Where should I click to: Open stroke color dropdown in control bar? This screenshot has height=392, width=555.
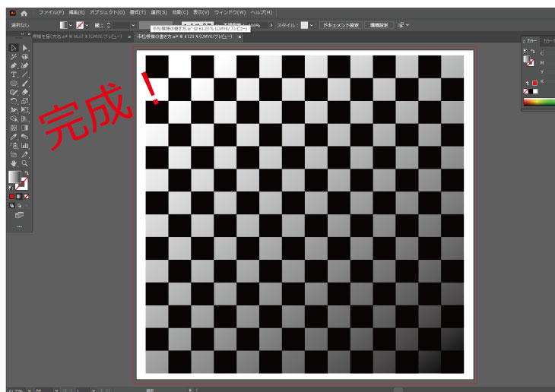pos(88,25)
